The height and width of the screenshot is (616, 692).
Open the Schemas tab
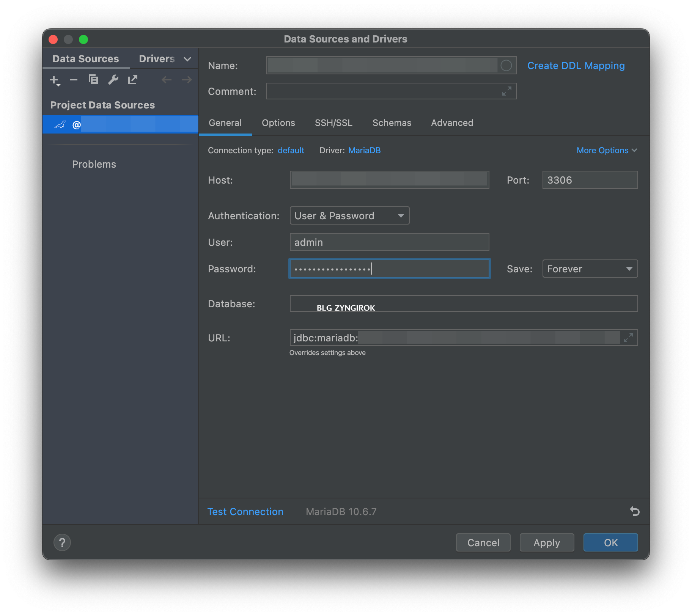392,123
